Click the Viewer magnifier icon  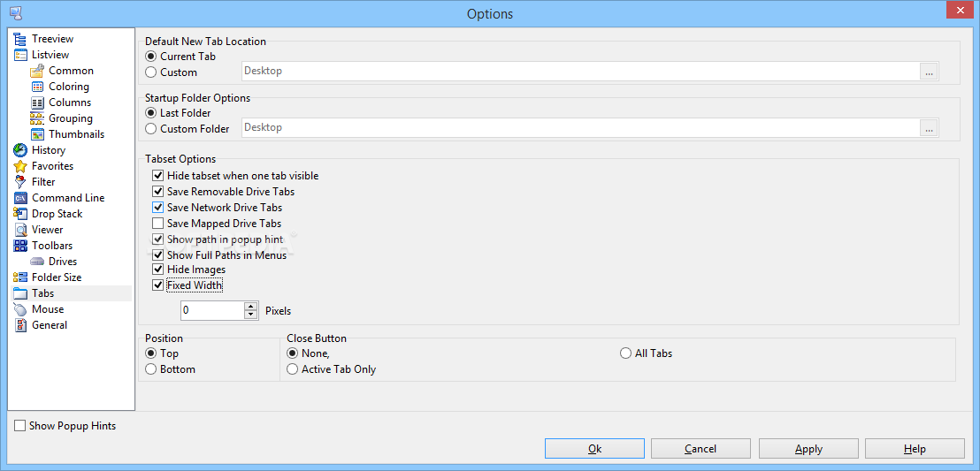(x=20, y=229)
